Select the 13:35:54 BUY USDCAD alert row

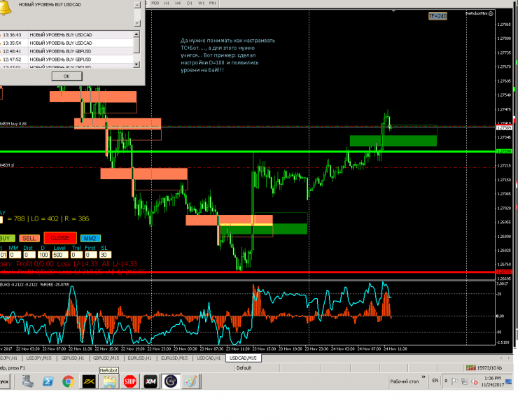[67, 43]
